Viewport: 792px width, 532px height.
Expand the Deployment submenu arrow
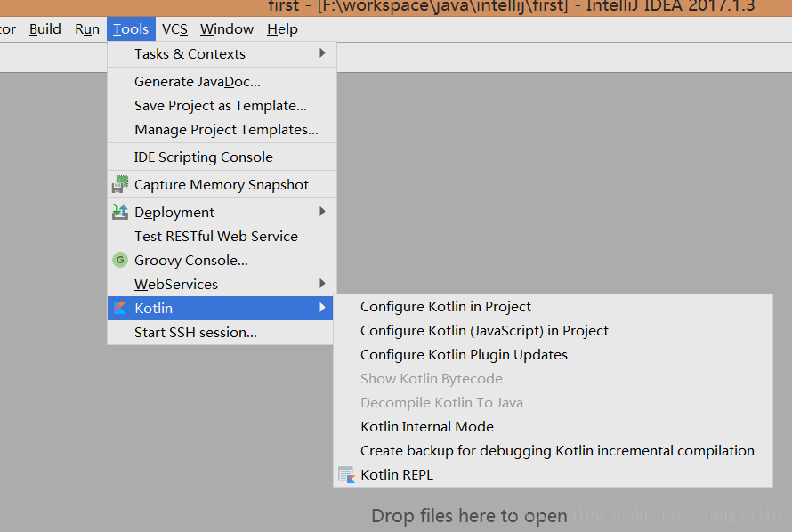click(322, 212)
